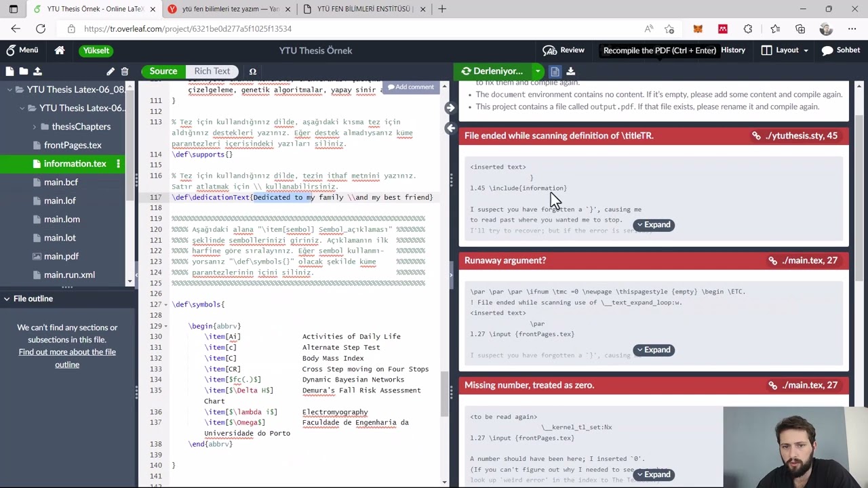Add page to browser favorites
The width and height of the screenshot is (868, 488).
click(669, 28)
